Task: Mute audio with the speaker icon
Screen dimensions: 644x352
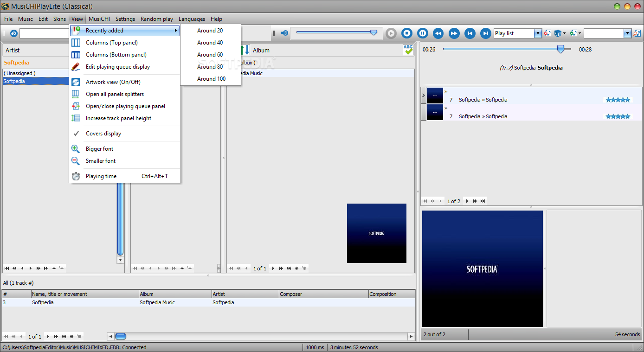Action: [284, 33]
